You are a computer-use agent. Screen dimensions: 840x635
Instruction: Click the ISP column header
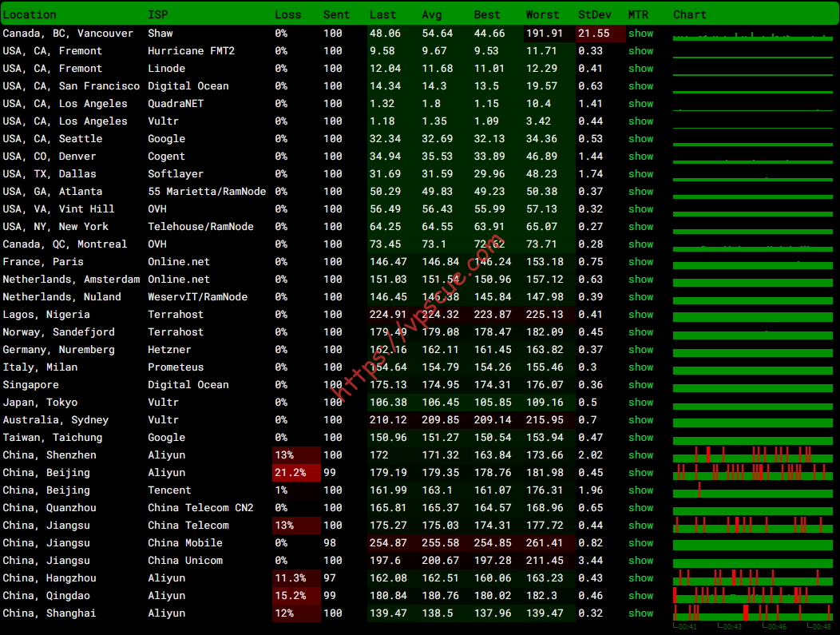(158, 15)
